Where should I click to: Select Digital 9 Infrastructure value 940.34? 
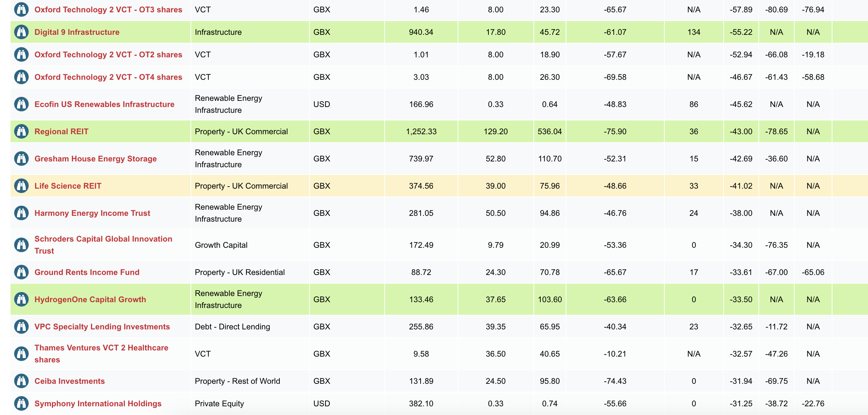tap(421, 32)
